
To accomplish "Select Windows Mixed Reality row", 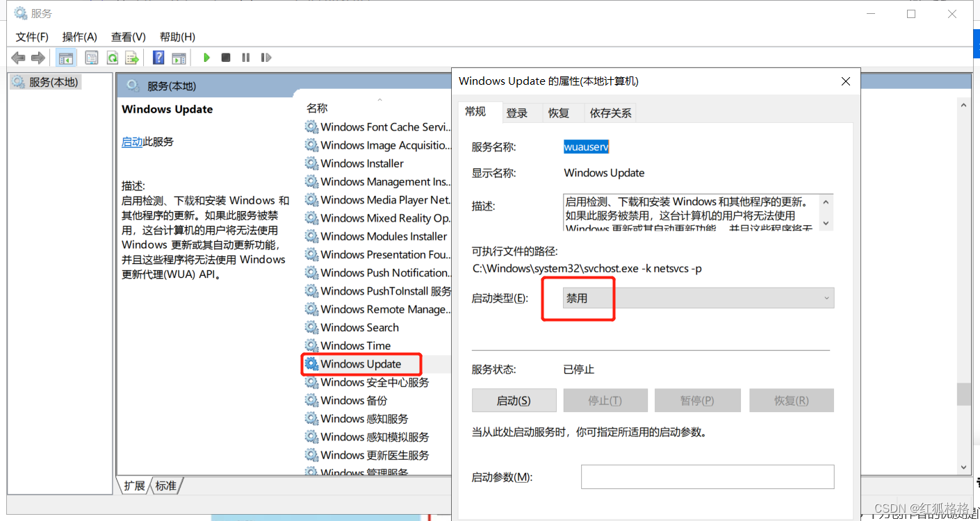I will 377,217.
